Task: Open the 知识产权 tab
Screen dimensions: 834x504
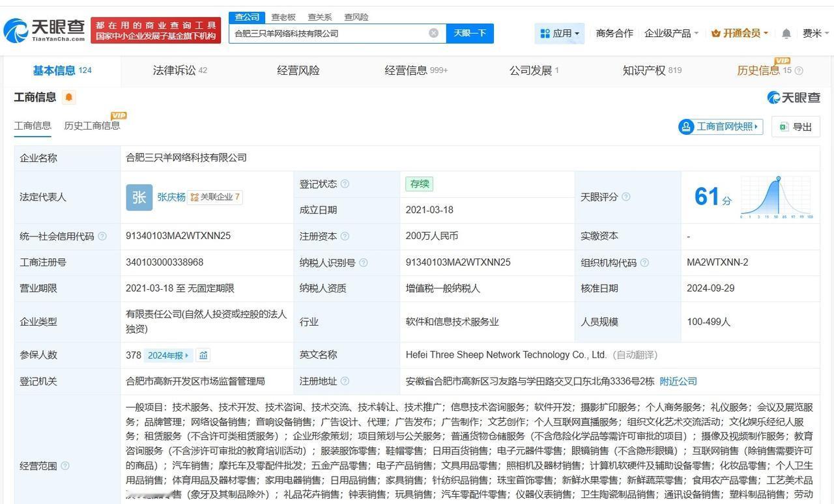Action: point(652,70)
